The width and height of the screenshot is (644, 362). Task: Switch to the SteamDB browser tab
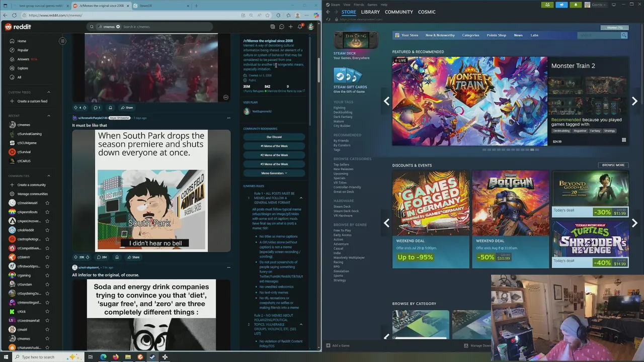[x=160, y=6]
